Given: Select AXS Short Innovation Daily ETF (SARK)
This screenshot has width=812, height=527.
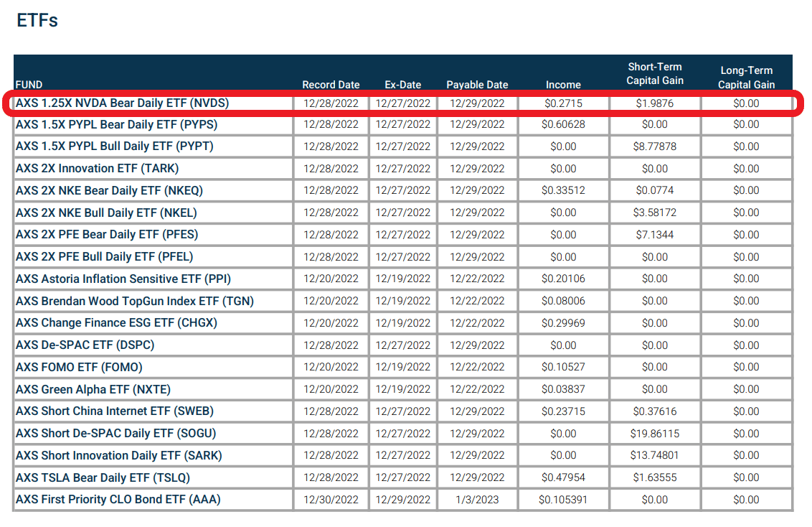Looking at the screenshot, I should 118,455.
